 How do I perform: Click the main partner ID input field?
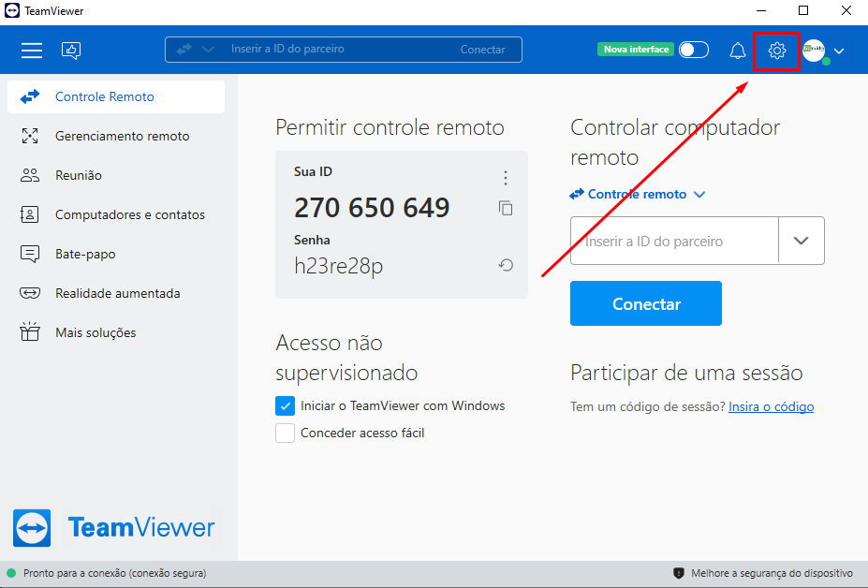[x=674, y=241]
